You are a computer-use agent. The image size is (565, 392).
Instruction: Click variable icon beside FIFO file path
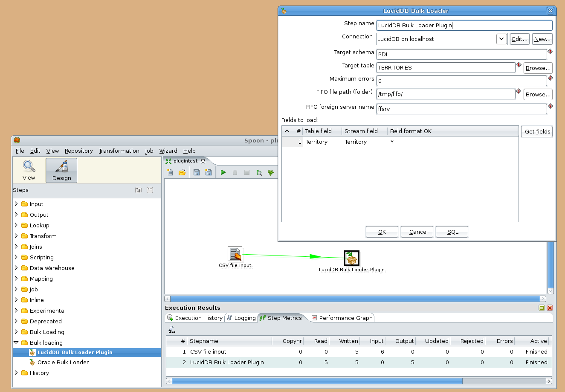pyautogui.click(x=519, y=91)
